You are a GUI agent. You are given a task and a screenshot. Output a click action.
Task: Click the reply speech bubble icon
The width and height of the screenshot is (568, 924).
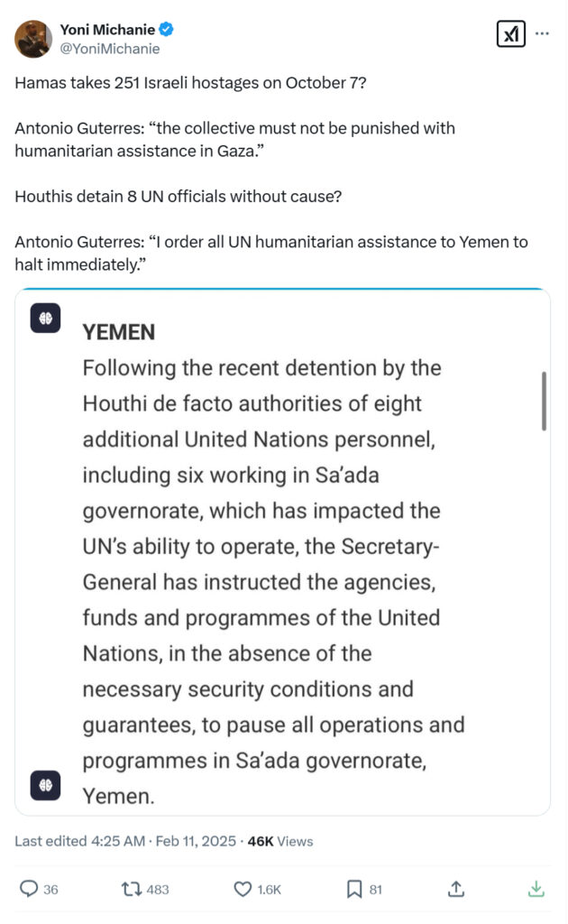(27, 889)
